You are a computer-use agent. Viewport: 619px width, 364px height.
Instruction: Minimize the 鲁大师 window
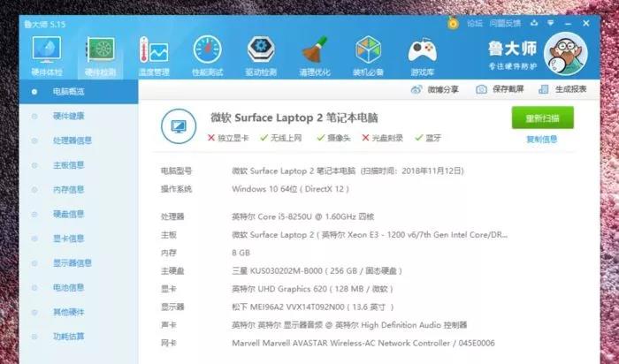click(x=568, y=24)
